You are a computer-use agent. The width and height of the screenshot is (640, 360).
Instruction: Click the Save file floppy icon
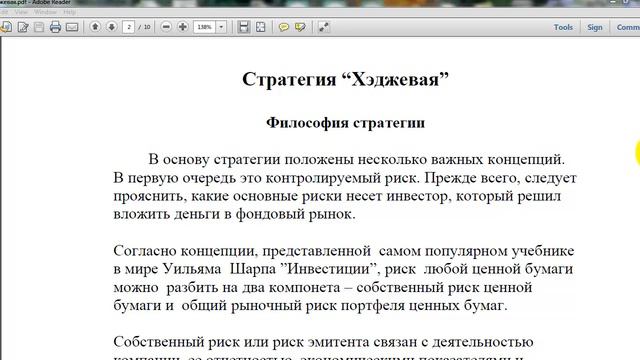tap(39, 27)
